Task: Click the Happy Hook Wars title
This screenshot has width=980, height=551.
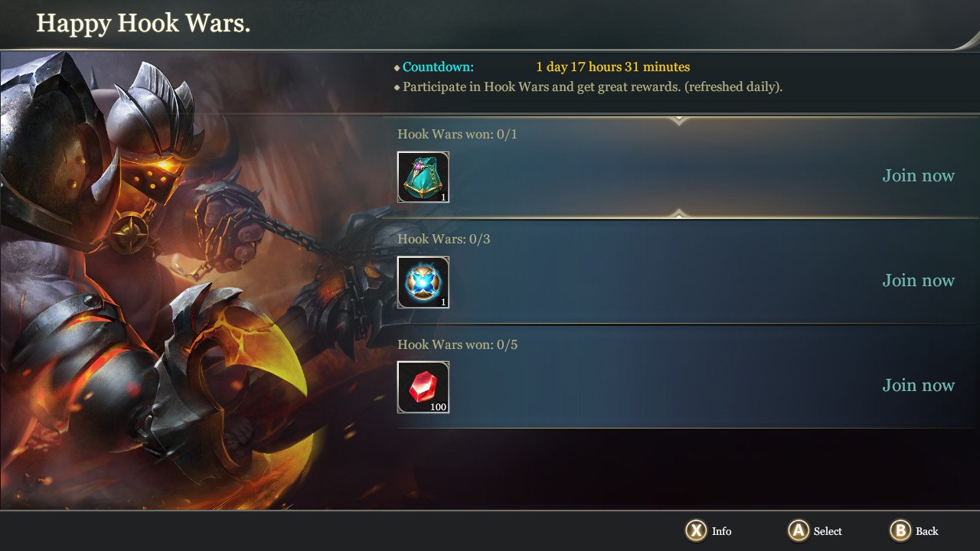Action: pos(143,23)
